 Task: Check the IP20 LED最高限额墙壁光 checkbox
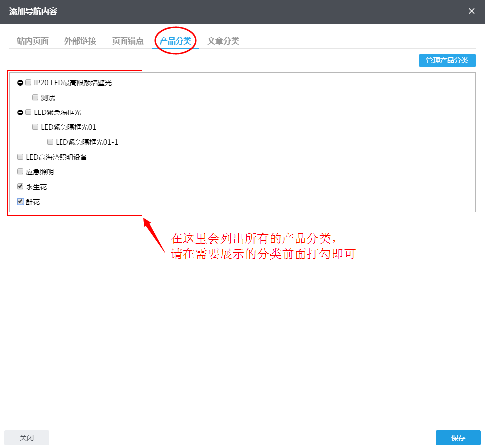coord(28,82)
